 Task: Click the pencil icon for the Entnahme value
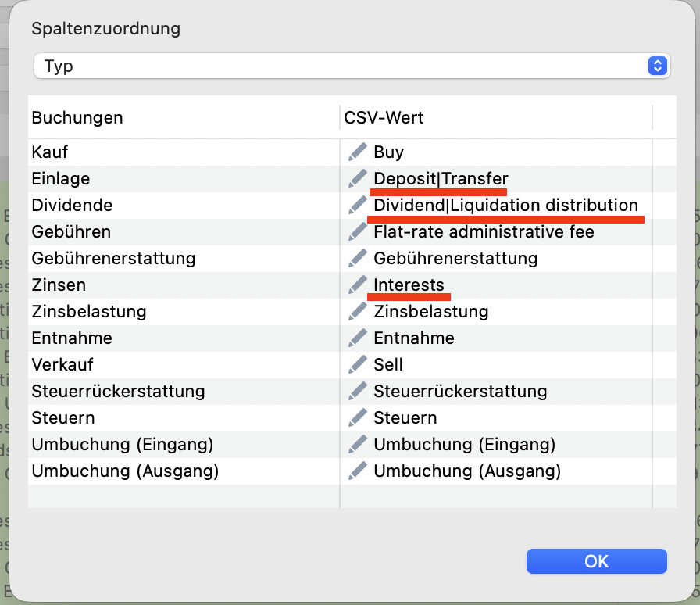coord(358,338)
